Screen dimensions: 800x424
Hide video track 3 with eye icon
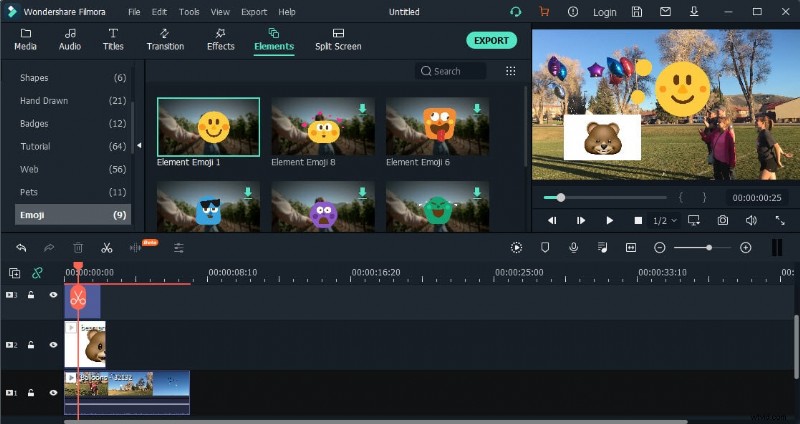53,294
